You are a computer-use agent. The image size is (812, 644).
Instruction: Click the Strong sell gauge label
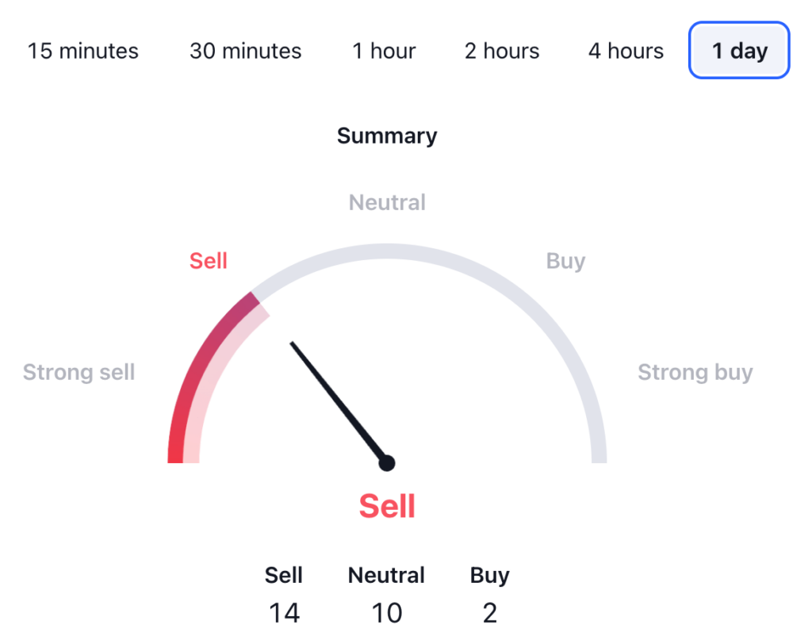(x=79, y=372)
